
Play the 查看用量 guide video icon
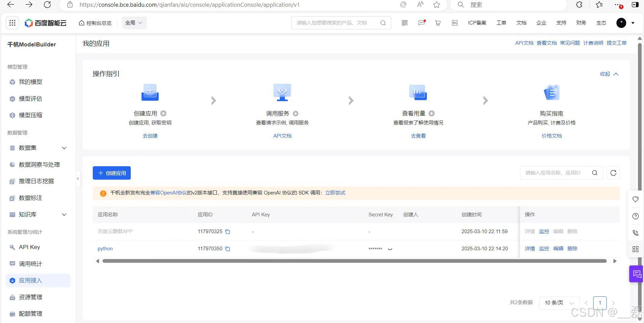[x=432, y=113]
